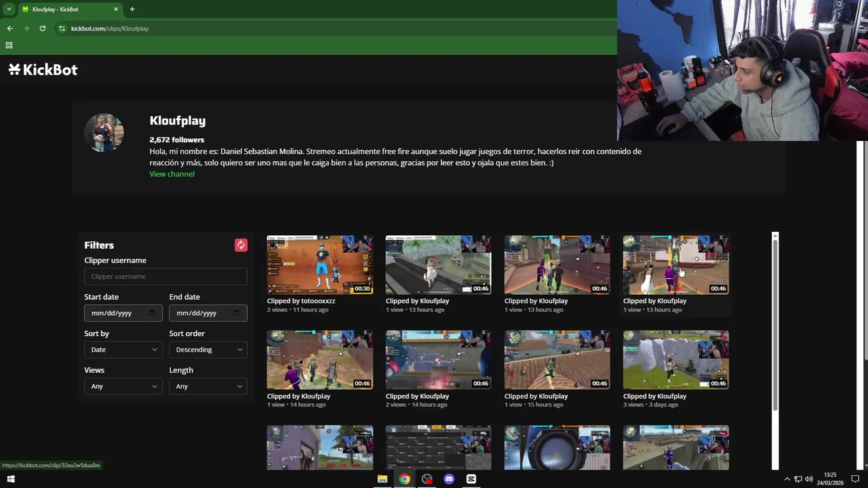Open the 3 views, 3 days ago clip
Viewport: 868px width, 488px height.
click(675, 360)
